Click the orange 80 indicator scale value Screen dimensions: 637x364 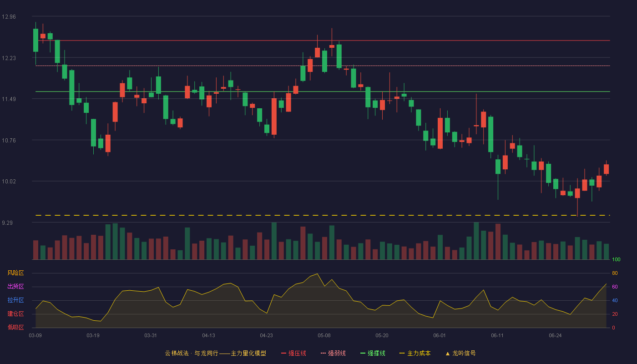pyautogui.click(x=615, y=273)
